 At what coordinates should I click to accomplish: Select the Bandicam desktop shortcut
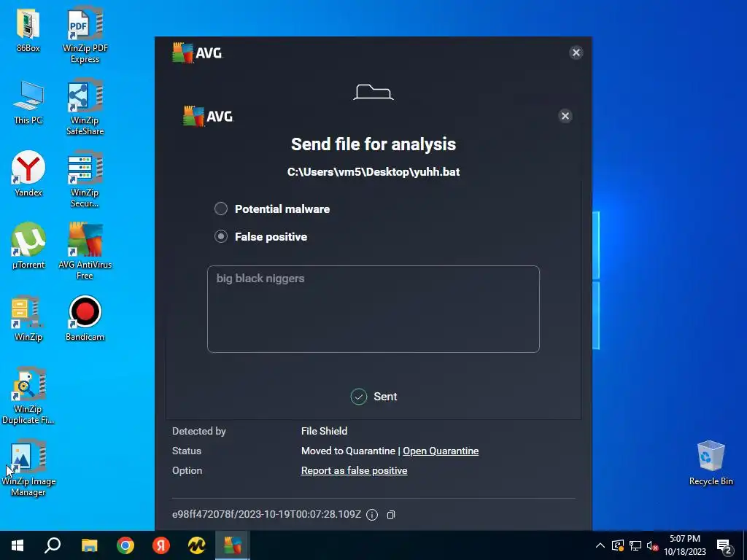pos(85,319)
